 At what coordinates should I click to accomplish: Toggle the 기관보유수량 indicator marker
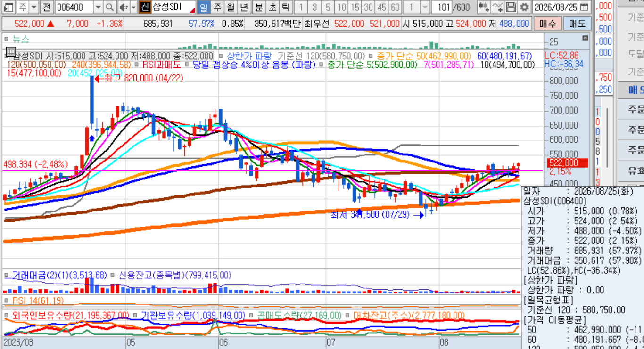click(135, 315)
